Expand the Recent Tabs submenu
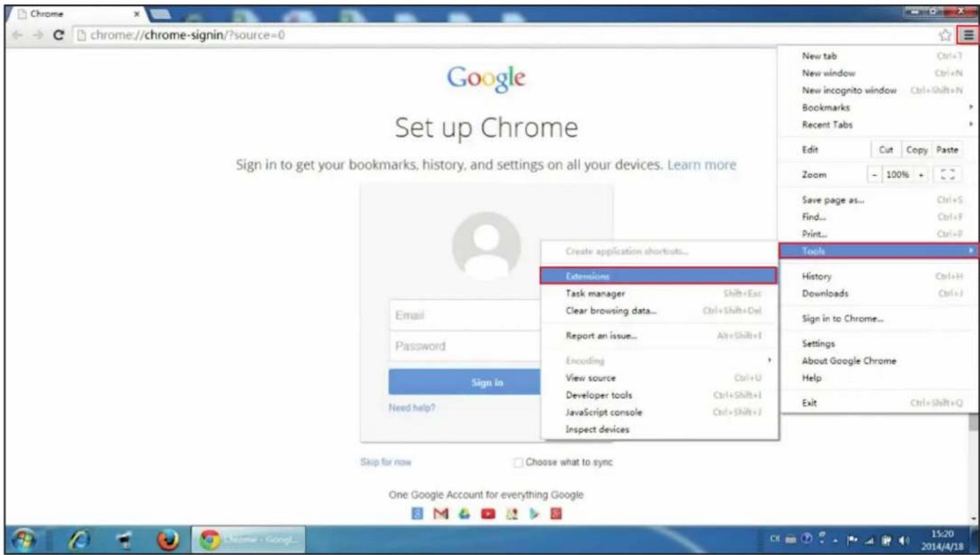 (879, 124)
